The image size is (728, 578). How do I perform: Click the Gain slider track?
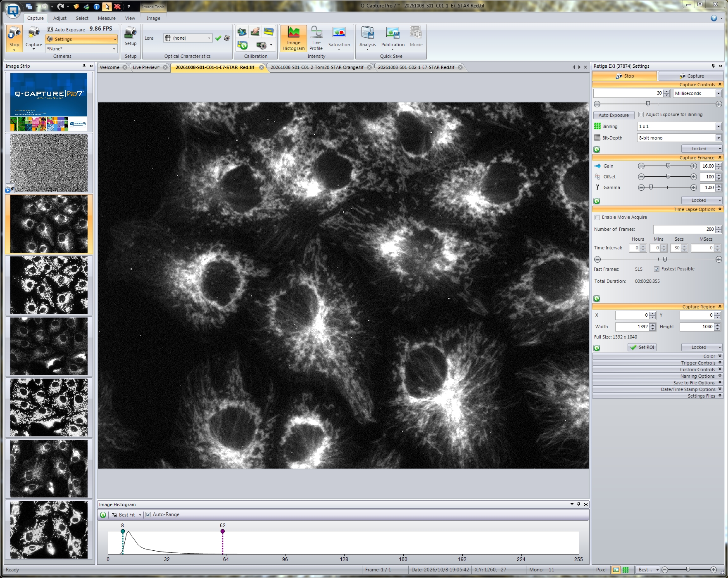tap(667, 166)
